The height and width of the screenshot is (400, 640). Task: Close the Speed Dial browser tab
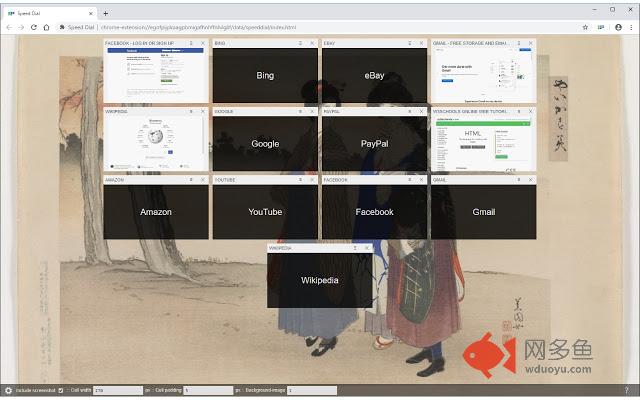click(x=91, y=13)
